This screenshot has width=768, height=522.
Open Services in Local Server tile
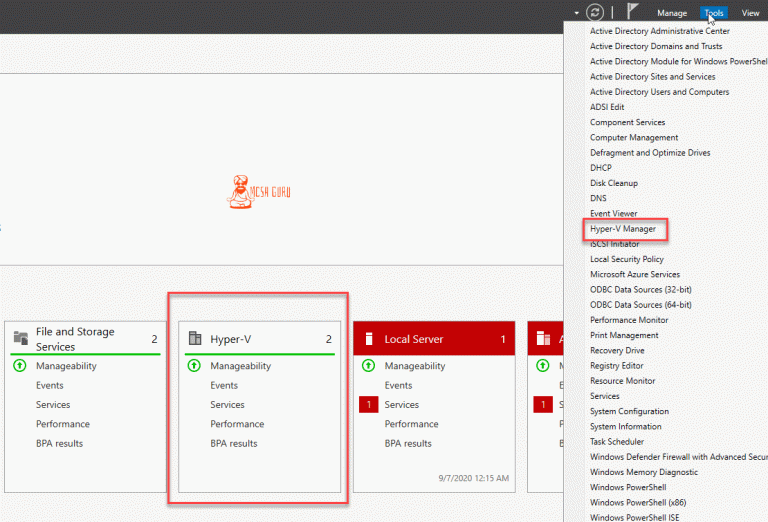tap(402, 404)
